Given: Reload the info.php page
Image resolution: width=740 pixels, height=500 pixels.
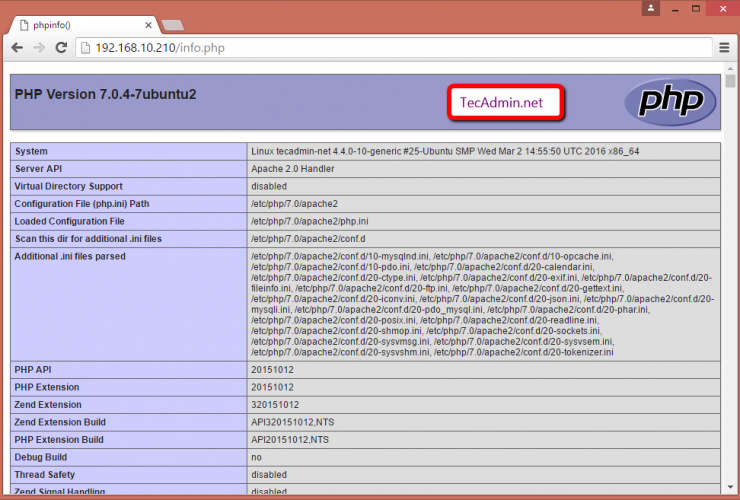Looking at the screenshot, I should pos(62,47).
